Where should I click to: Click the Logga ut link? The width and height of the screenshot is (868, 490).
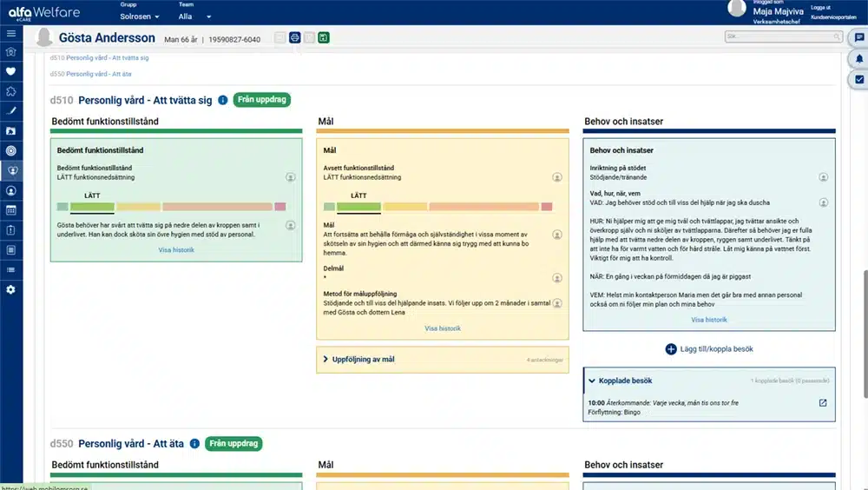coord(820,8)
